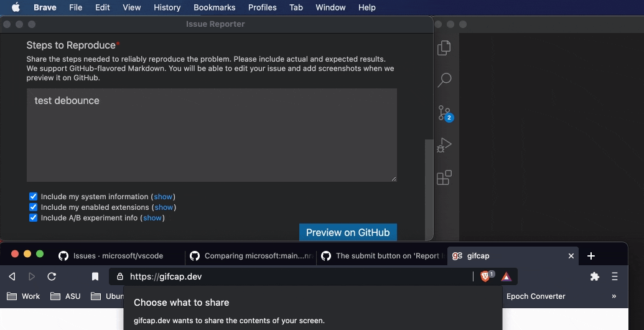Open the File menu
This screenshot has width=644, height=330.
pyautogui.click(x=75, y=7)
